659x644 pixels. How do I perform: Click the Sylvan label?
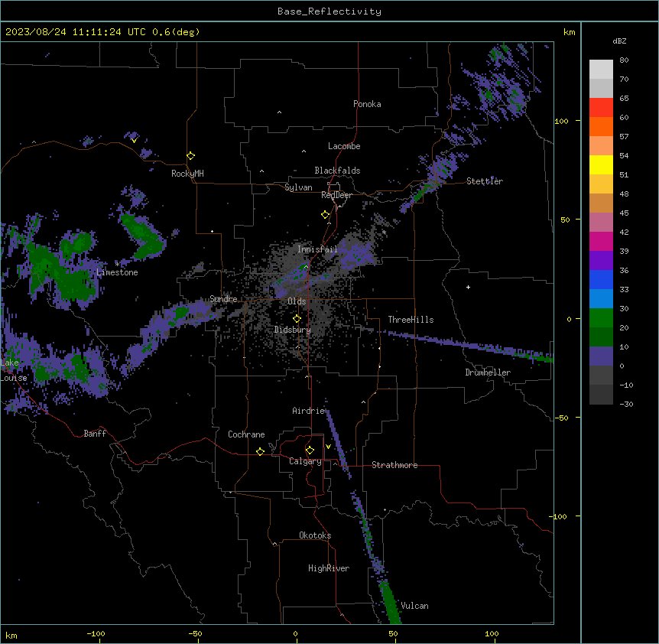(298, 187)
